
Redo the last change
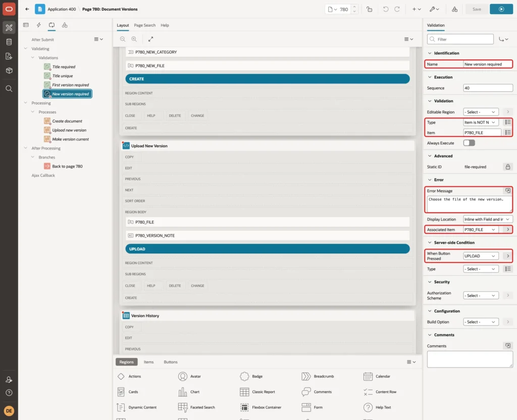[x=397, y=9]
